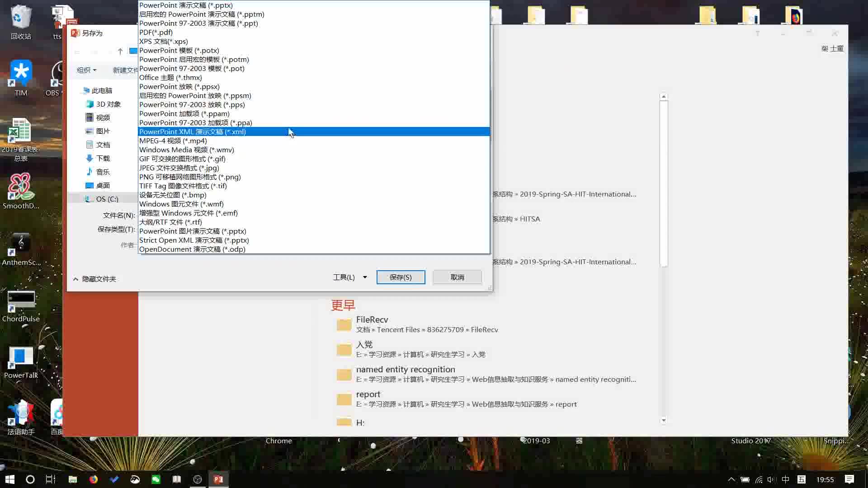Select 大纲/RTF 文件 (*.rtf) option
Viewport: 868px width, 488px height.
click(x=314, y=222)
